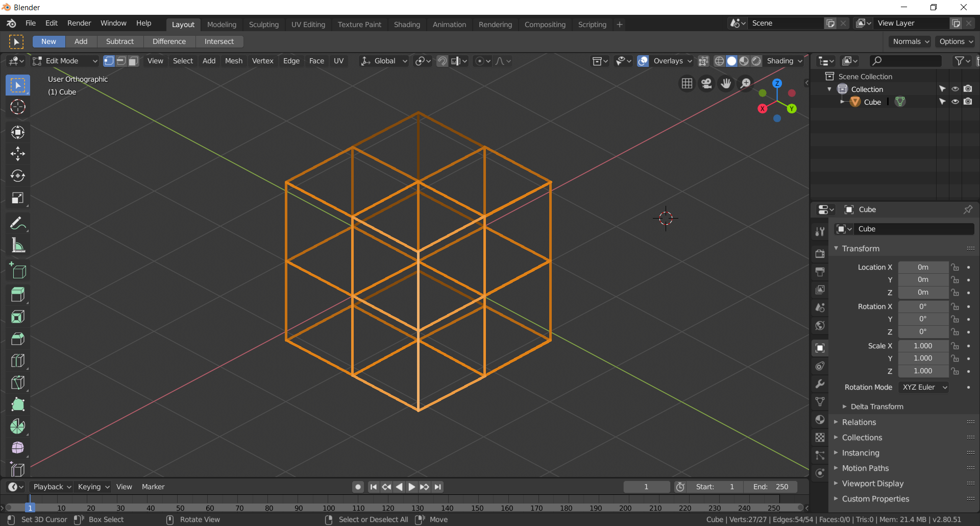Enable edge select mode
This screenshot has height=526, width=980.
[x=121, y=61]
